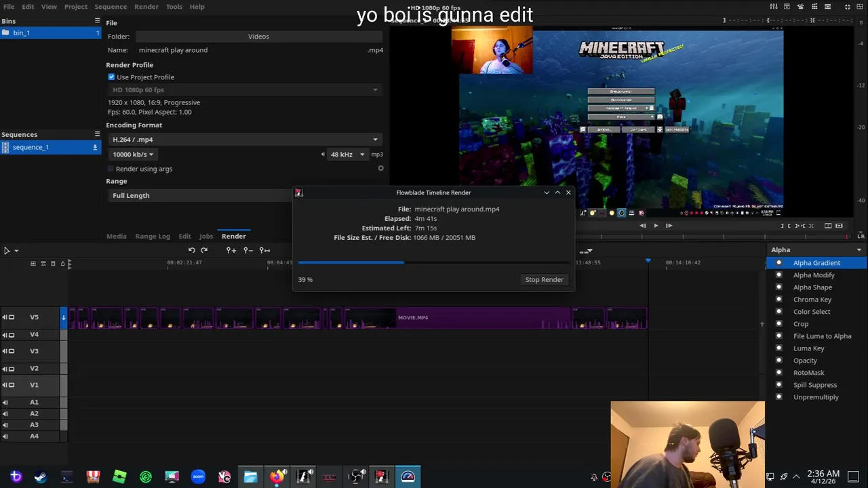Mute the V3 track
Screen dimensions: 868x488
coord(5,351)
